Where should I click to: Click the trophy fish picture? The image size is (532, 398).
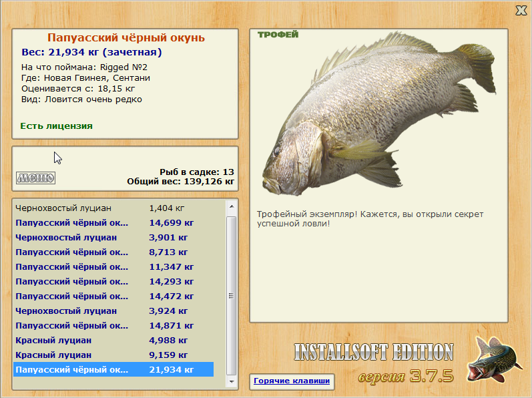(378, 114)
